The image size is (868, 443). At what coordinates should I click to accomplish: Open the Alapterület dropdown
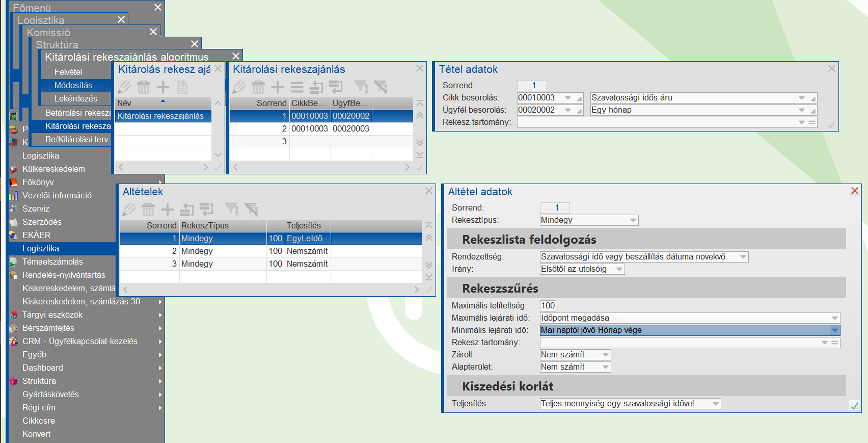[606, 367]
